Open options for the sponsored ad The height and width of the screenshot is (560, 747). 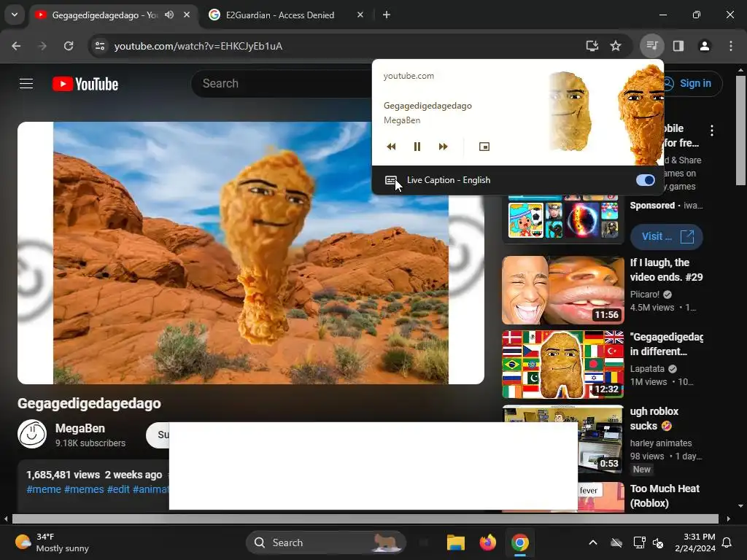coord(712,131)
